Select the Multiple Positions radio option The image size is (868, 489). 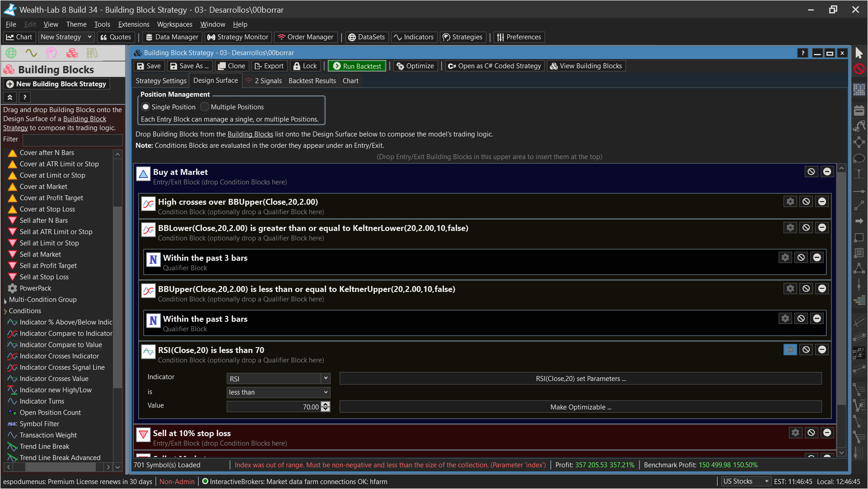click(x=232, y=107)
